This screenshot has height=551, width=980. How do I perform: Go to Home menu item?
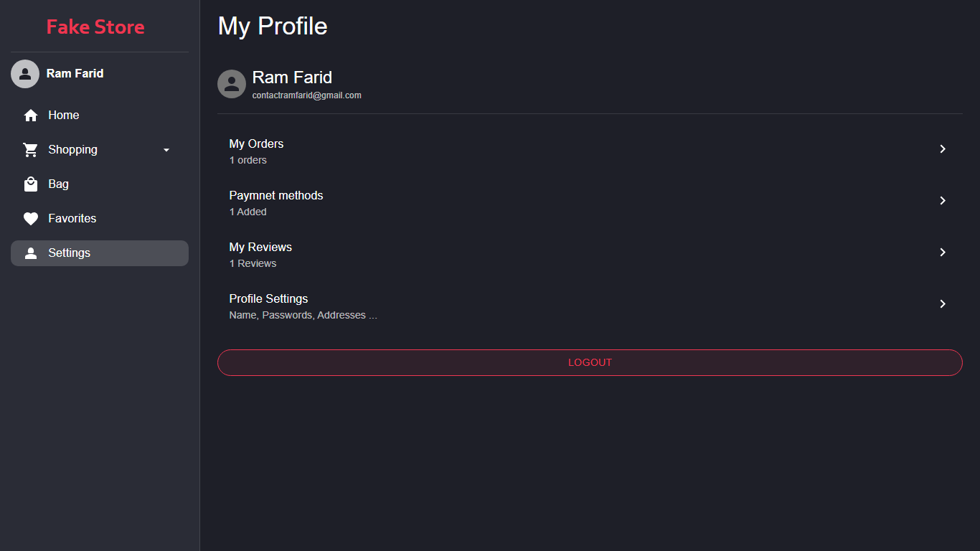pyautogui.click(x=64, y=116)
